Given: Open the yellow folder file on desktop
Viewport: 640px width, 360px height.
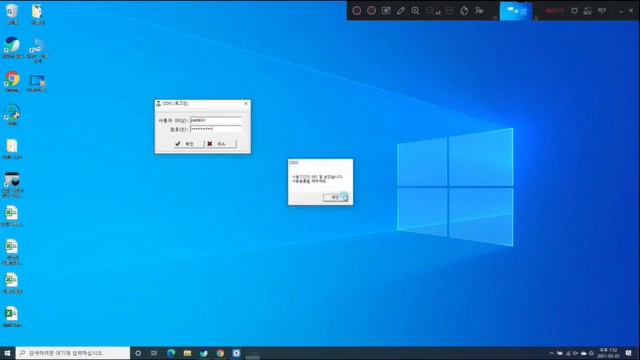Looking at the screenshot, I should pyautogui.click(x=12, y=149).
